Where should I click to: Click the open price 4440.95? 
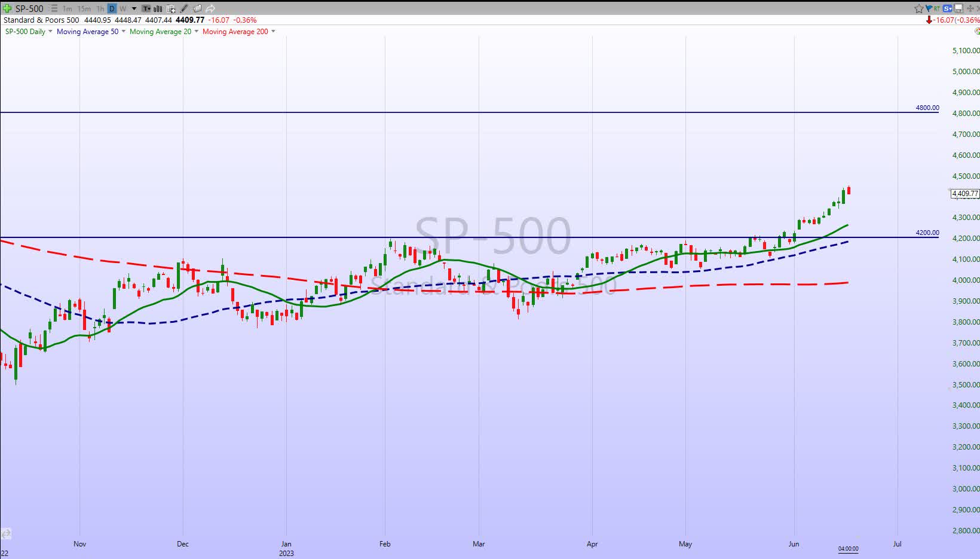pyautogui.click(x=97, y=20)
